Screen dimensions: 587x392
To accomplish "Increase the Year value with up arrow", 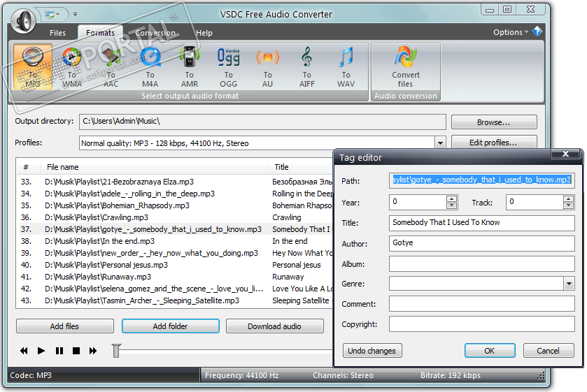I will click(452, 198).
